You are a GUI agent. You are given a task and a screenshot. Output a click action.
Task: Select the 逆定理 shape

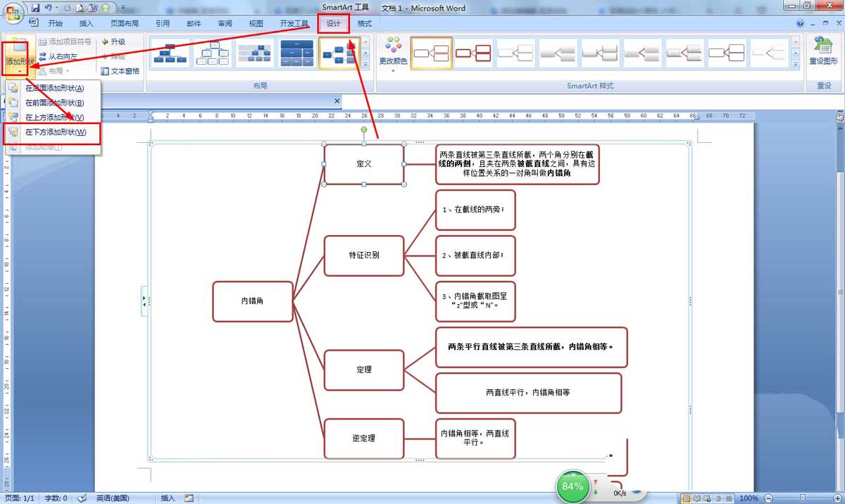click(x=364, y=438)
